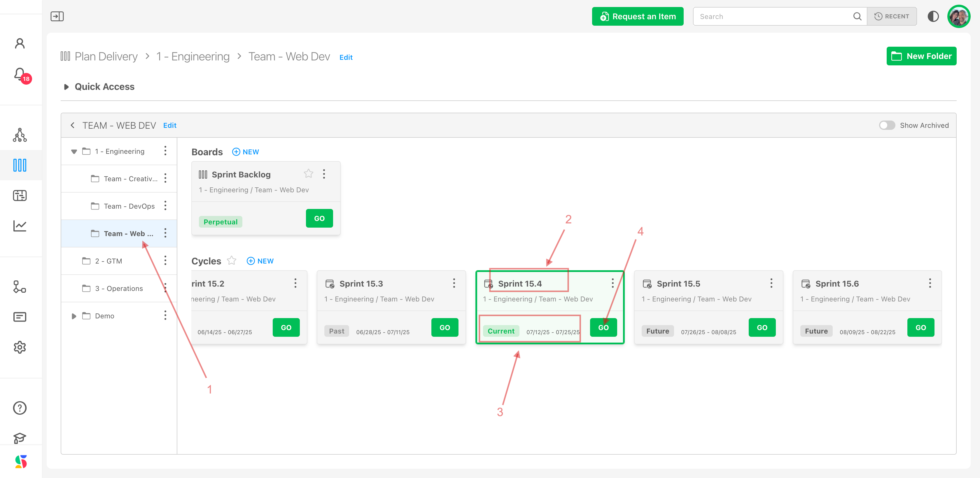
Task: Click the Request an Item button
Action: (638, 16)
